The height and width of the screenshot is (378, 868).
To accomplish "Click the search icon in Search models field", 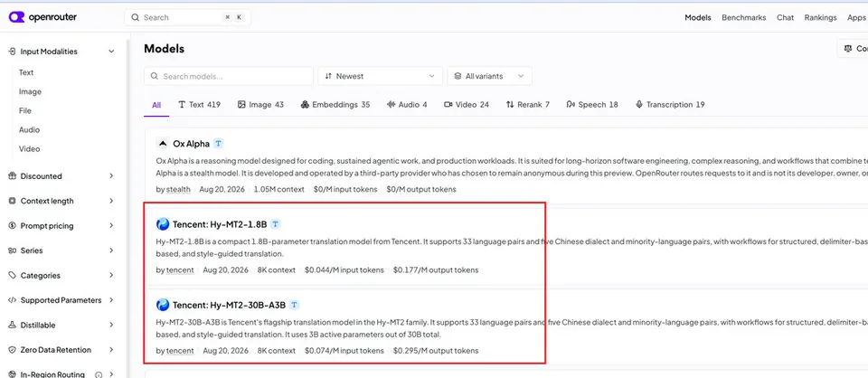I will 155,76.
